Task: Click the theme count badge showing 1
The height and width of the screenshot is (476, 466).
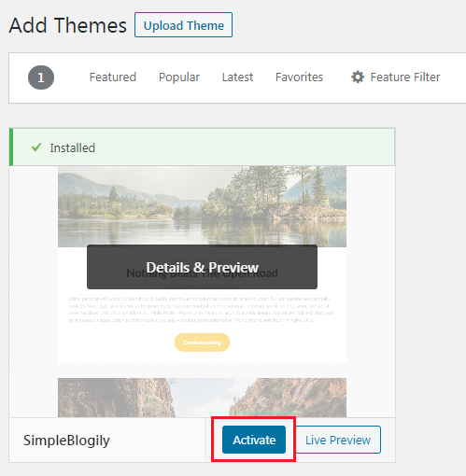Action: coord(41,77)
